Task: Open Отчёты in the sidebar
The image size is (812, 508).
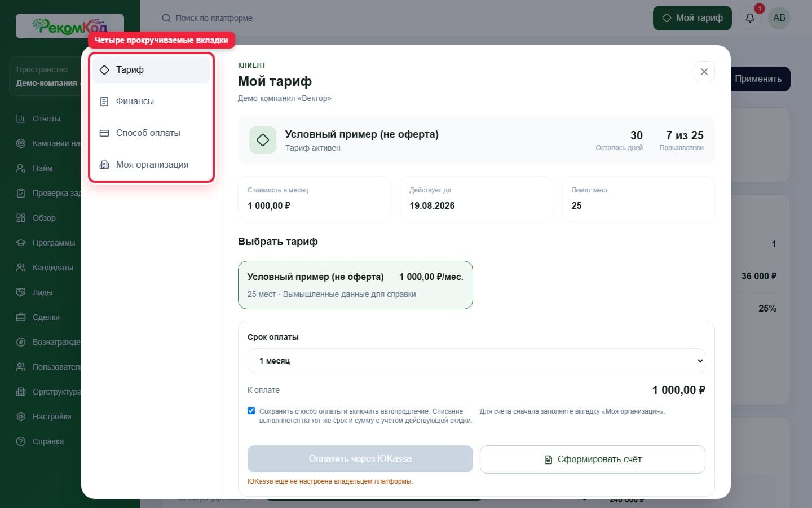Action: (x=46, y=119)
